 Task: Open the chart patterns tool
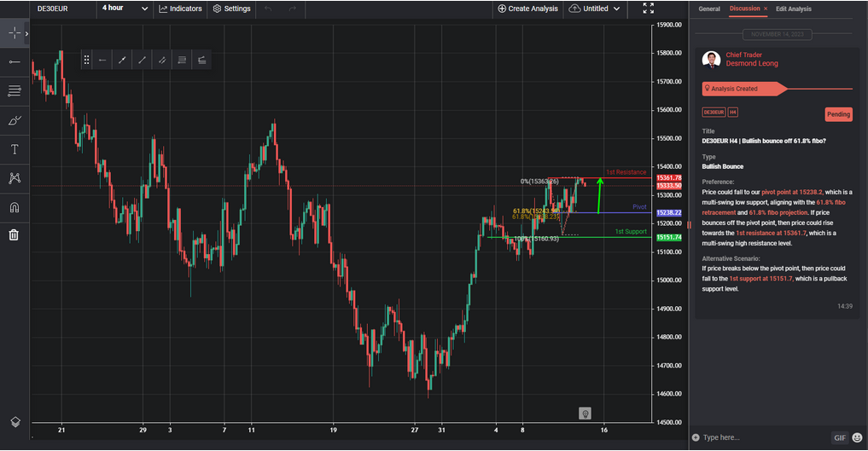15,178
